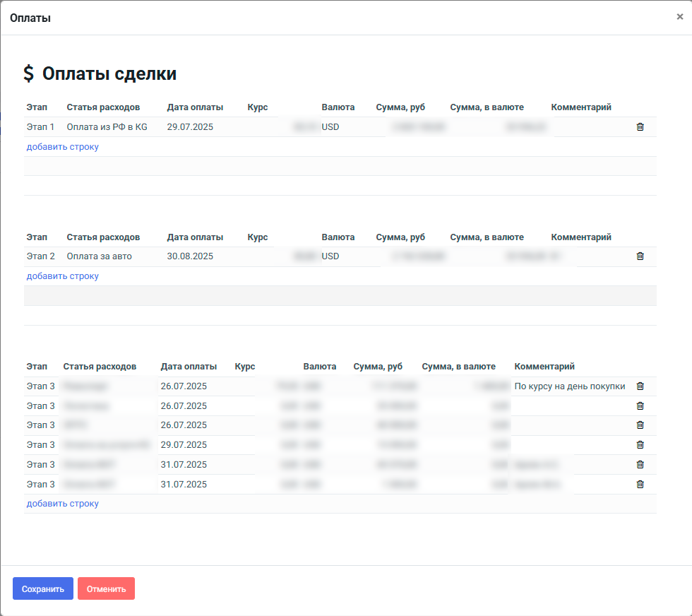Image resolution: width=692 pixels, height=616 pixels.
Task: Delete the Этап 1 payment row
Action: 640,127
